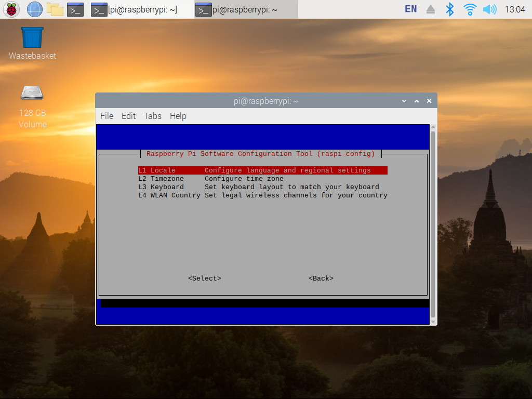Screen dimensions: 532x399
Task: Launch a new terminal from the panel
Action: point(75,10)
